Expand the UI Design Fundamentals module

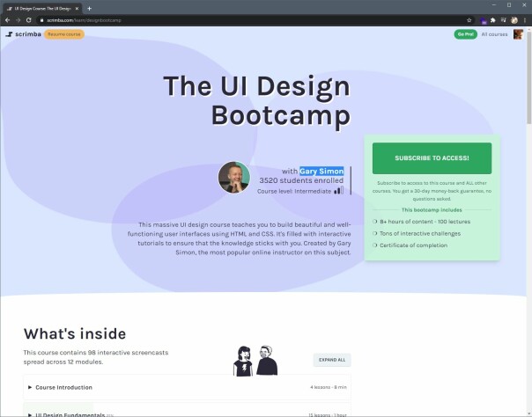[187, 412]
